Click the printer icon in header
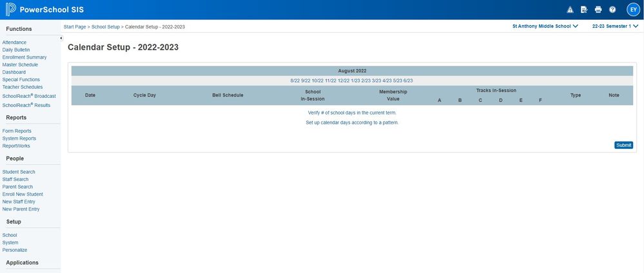Image resolution: width=644 pixels, height=273 pixels. pos(598,10)
